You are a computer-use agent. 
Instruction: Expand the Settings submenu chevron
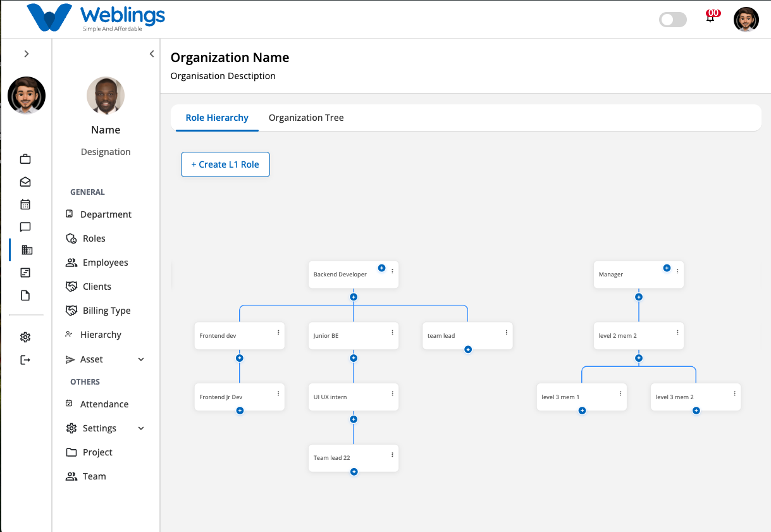pos(141,428)
